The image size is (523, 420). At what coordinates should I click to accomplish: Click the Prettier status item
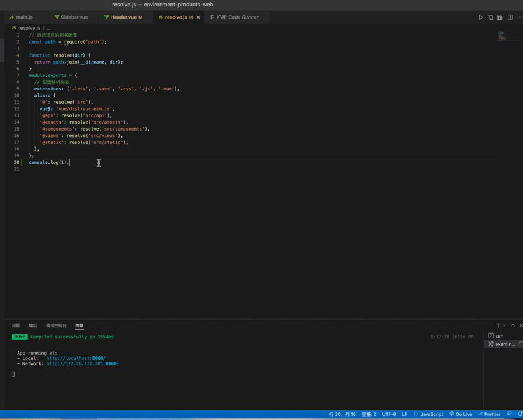(489, 414)
